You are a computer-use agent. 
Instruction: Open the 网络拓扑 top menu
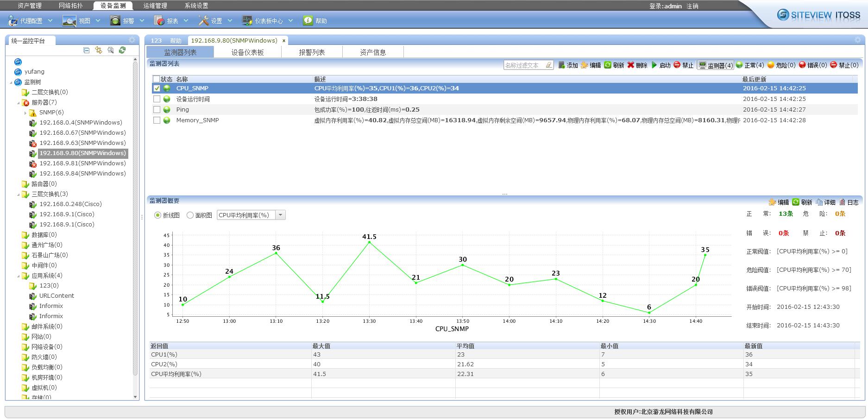[x=71, y=6]
